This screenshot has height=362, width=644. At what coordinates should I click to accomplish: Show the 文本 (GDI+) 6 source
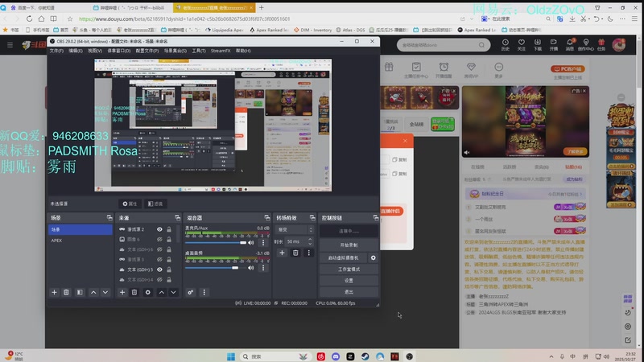pyautogui.click(x=159, y=249)
